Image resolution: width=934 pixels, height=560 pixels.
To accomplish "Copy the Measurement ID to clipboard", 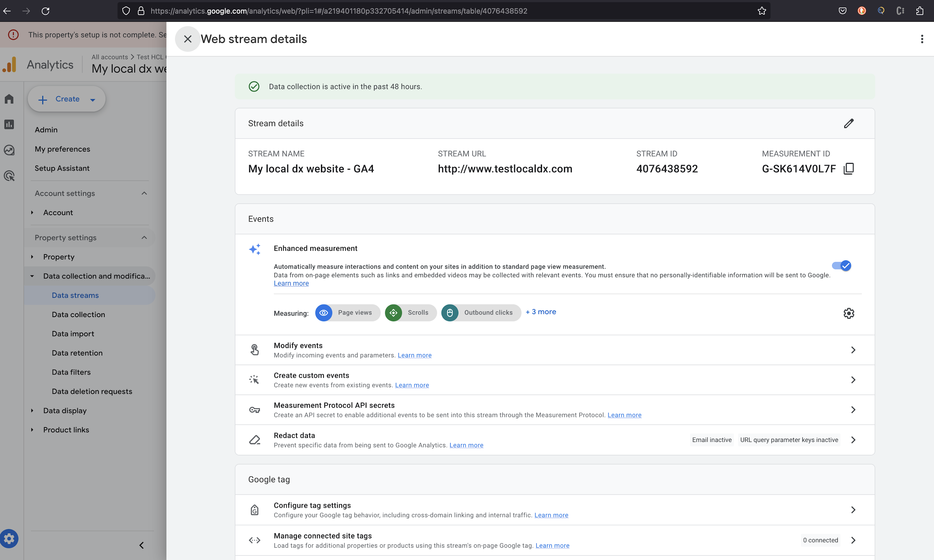I will pyautogui.click(x=848, y=169).
